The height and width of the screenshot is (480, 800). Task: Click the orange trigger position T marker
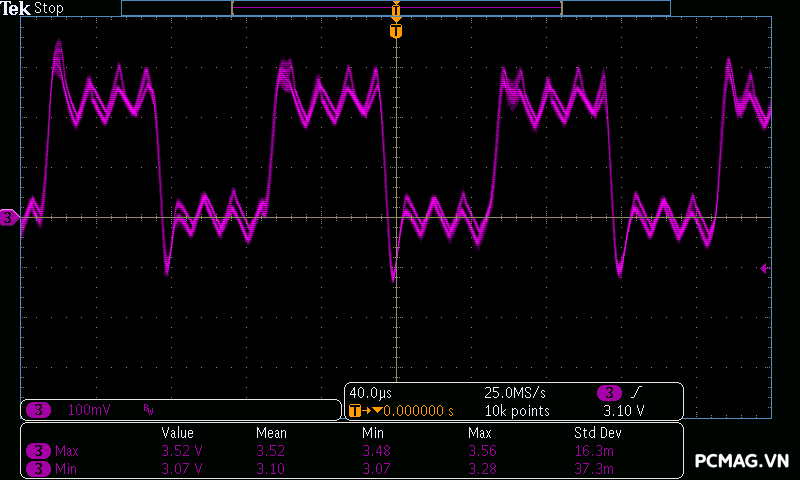click(396, 31)
